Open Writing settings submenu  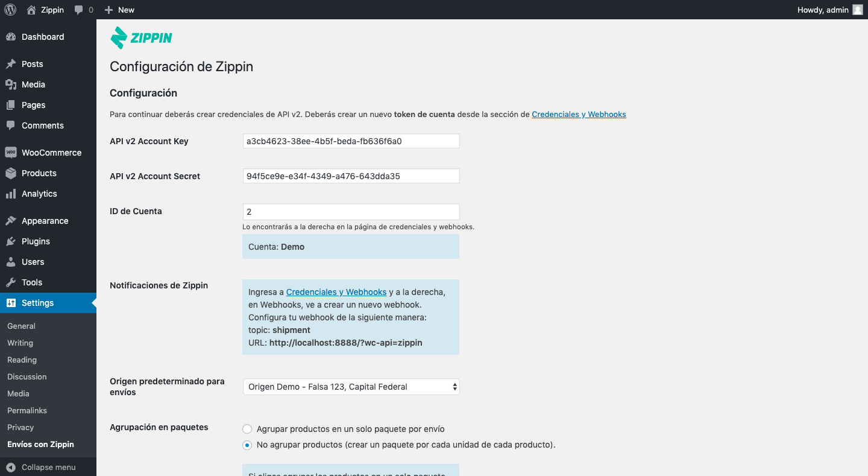point(20,343)
